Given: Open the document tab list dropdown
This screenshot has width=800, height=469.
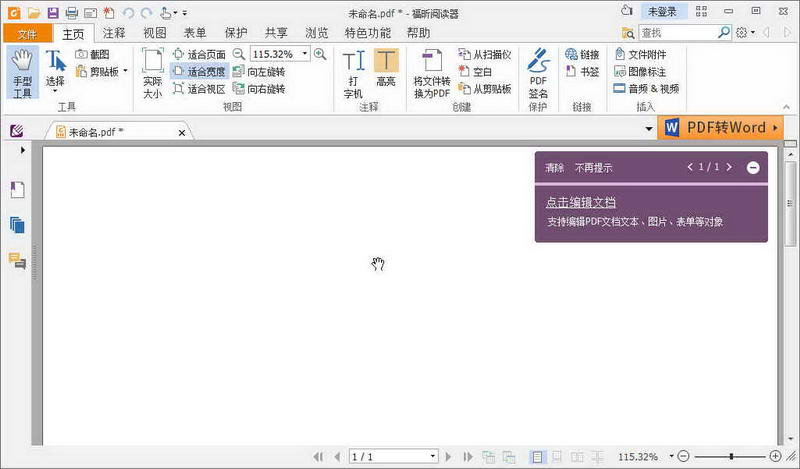Looking at the screenshot, I should pyautogui.click(x=648, y=128).
